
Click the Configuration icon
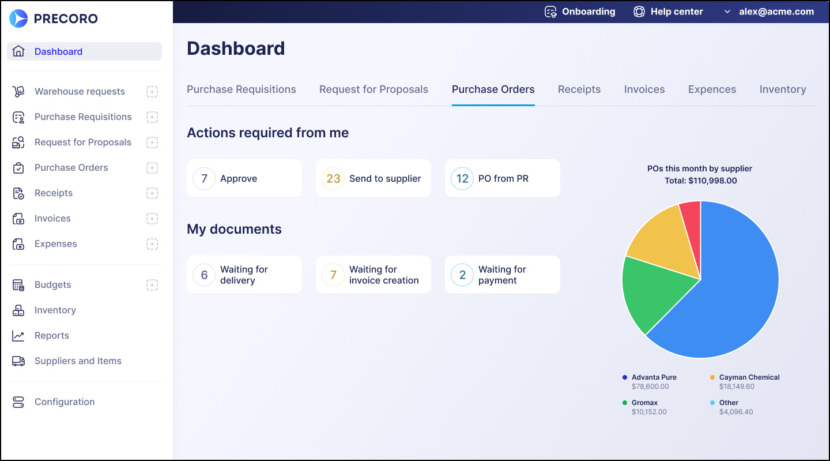(x=19, y=402)
